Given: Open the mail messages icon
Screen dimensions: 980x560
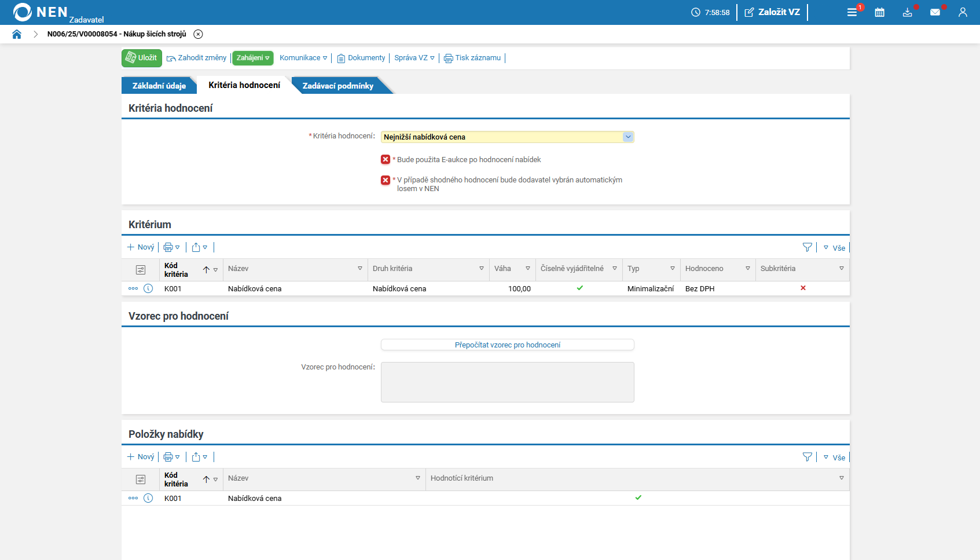Looking at the screenshot, I should [935, 12].
